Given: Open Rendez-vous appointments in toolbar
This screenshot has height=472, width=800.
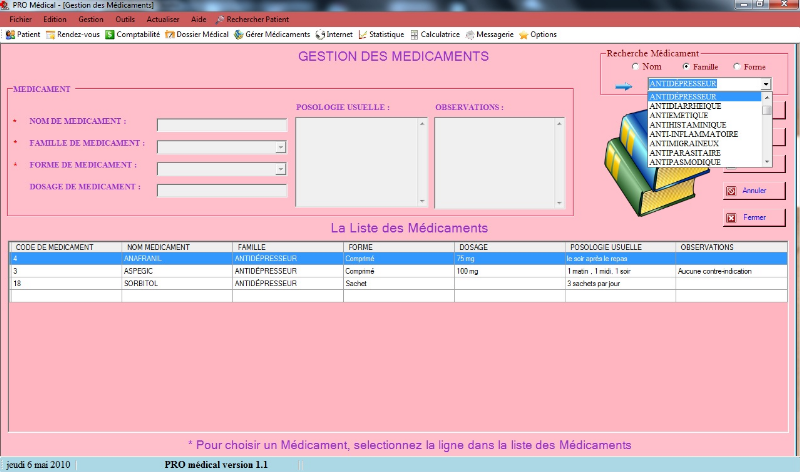Looking at the screenshot, I should (x=73, y=34).
